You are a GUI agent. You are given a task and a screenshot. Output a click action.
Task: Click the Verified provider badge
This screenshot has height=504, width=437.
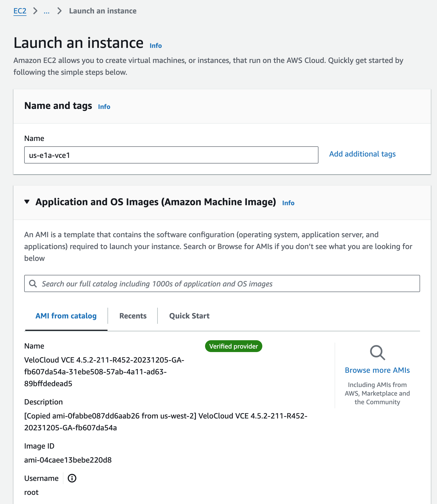(234, 346)
